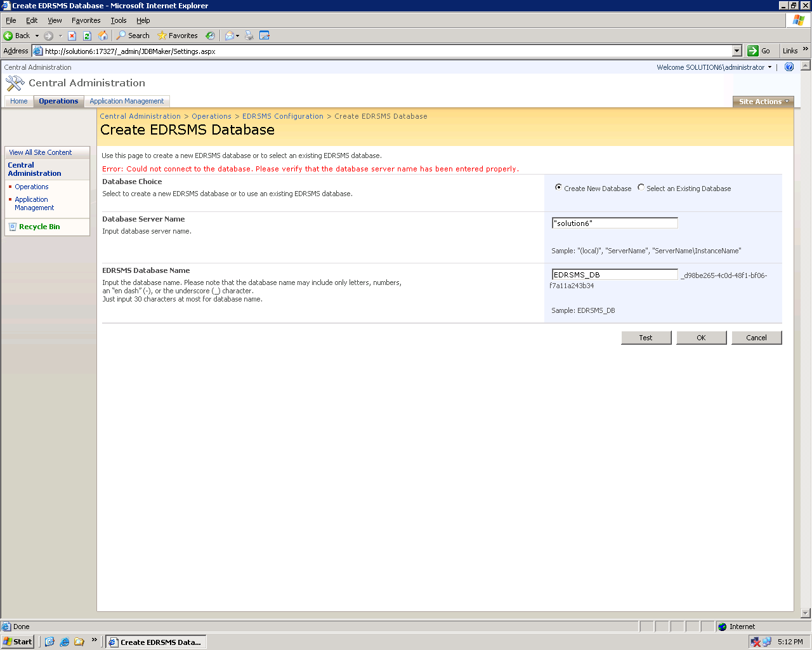Open the Favorites star toolbar button
This screenshot has width=812, height=650.
(178, 36)
